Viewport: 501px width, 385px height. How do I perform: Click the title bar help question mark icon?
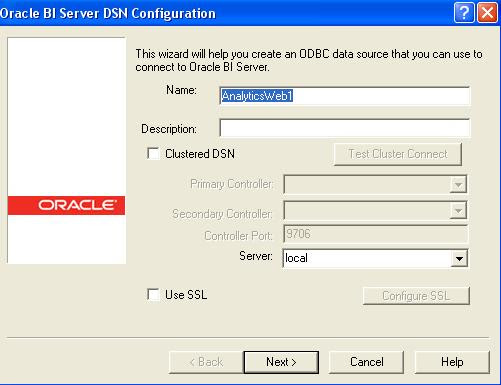click(464, 13)
